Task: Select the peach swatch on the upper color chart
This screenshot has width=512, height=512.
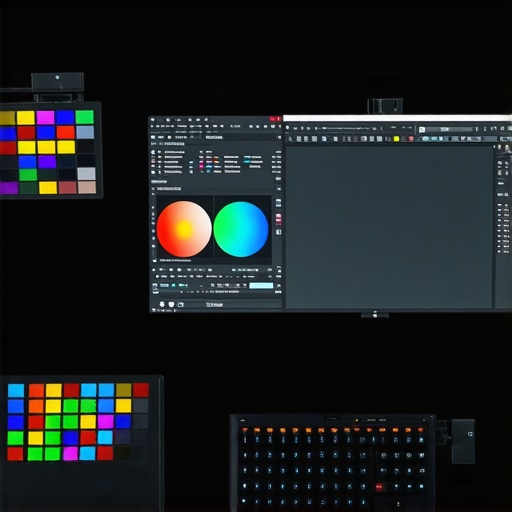Action: click(x=87, y=187)
